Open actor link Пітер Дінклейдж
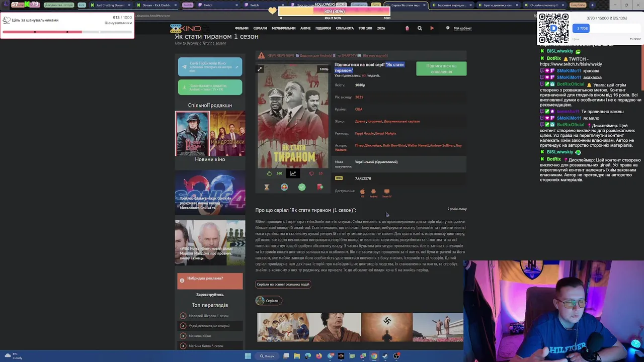The height and width of the screenshot is (362, 644). click(x=368, y=145)
